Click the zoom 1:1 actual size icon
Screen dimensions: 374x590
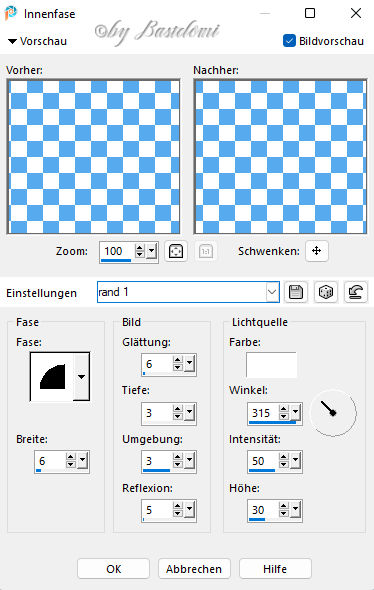pos(205,251)
